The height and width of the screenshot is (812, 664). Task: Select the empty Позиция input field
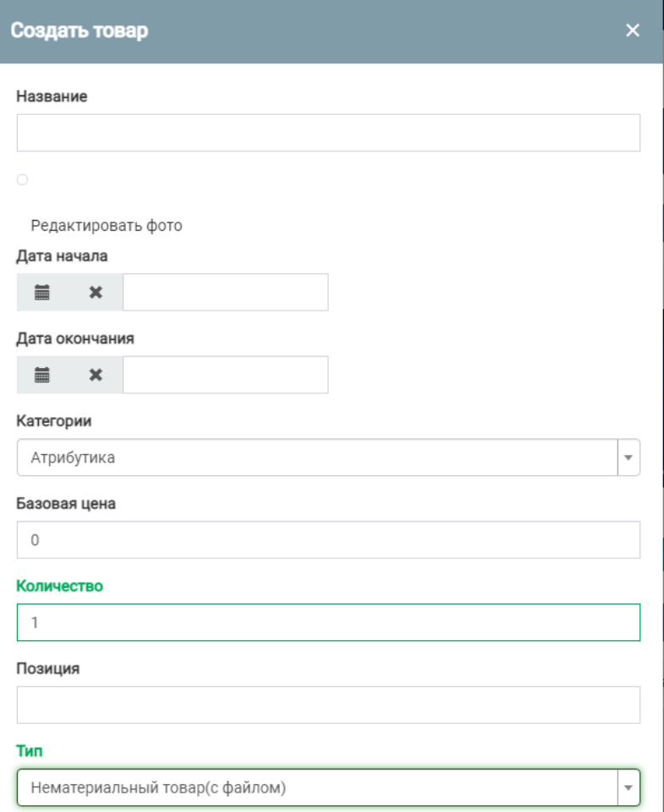327,705
